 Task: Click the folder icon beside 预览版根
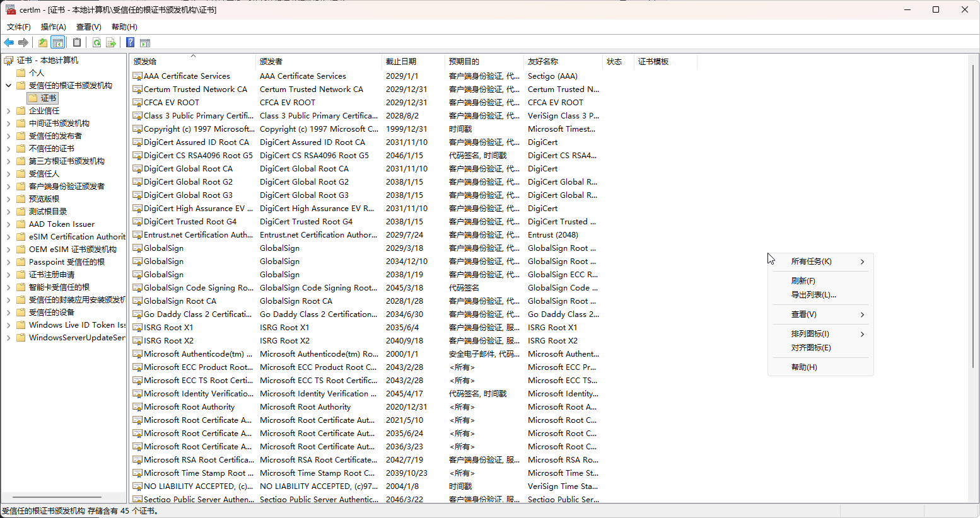pos(21,199)
